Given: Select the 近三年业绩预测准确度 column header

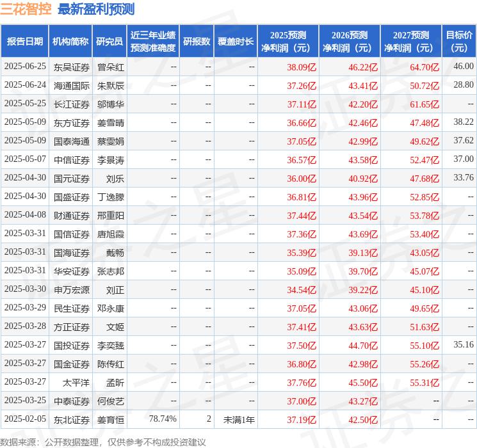Looking at the screenshot, I should point(153,41).
